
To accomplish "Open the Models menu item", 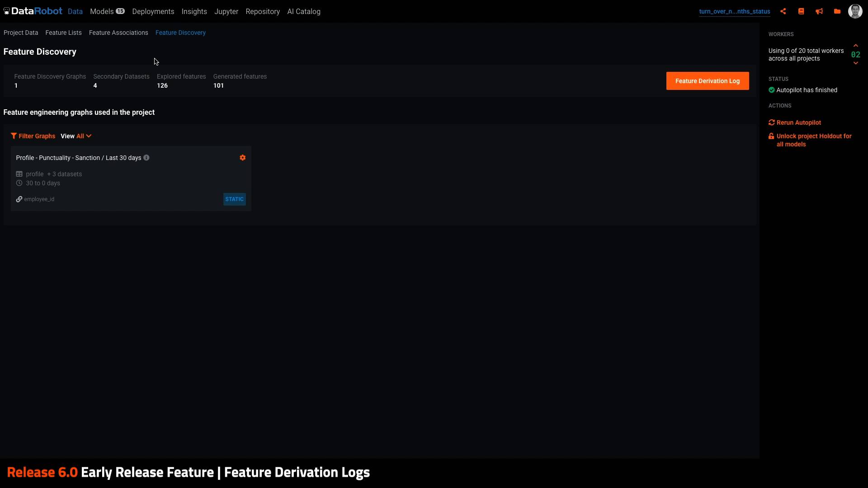I will pos(102,11).
